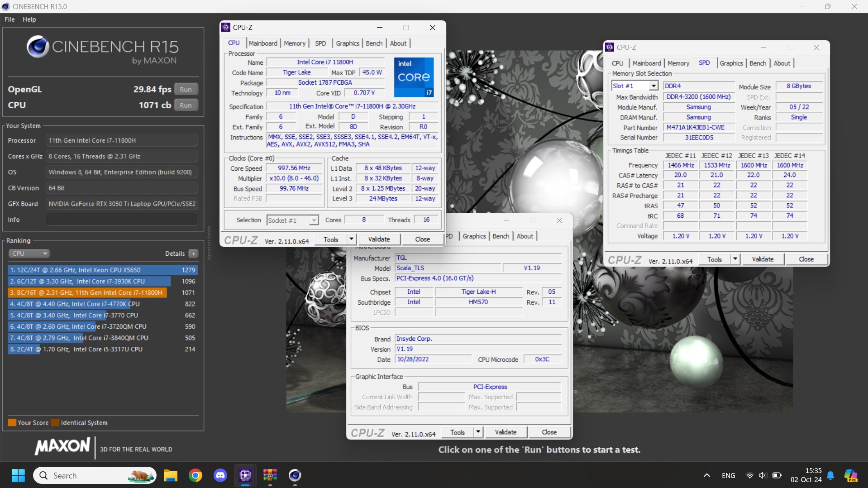Check battery status icon in tray
Screen dimensions: 868x488
click(x=777, y=475)
